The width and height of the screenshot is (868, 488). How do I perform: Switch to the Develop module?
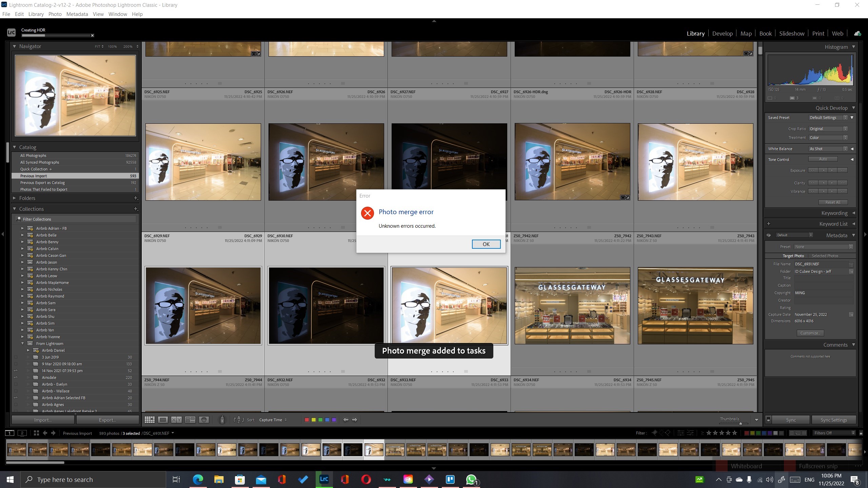pos(722,33)
